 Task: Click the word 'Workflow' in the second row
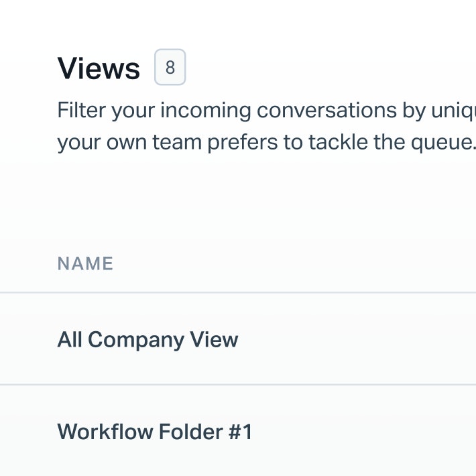(x=104, y=432)
